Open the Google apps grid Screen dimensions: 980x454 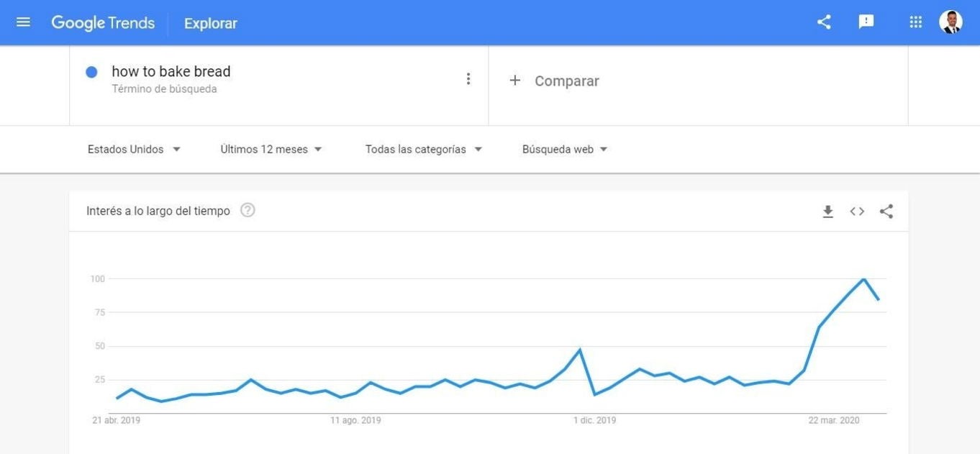coord(915,22)
